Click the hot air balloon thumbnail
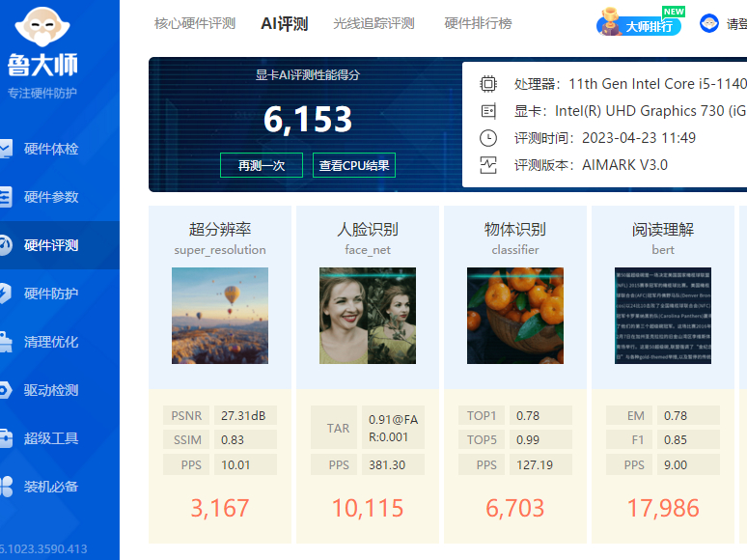The height and width of the screenshot is (560, 747). [x=220, y=316]
